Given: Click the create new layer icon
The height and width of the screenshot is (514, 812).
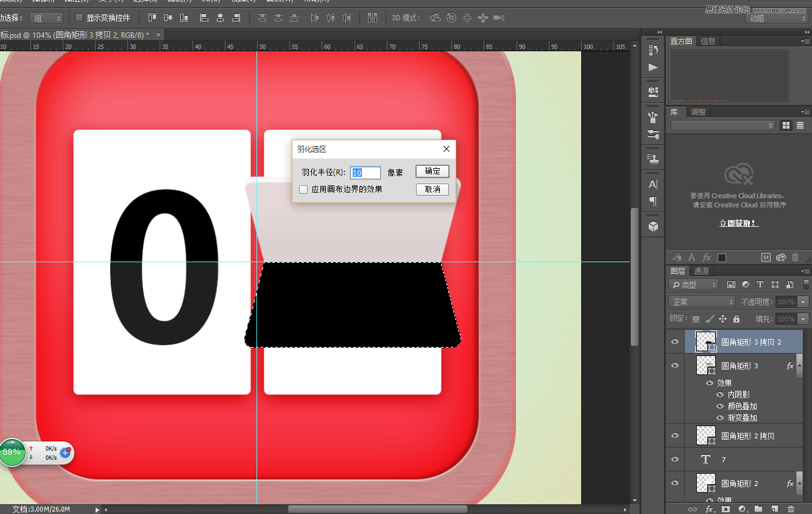Looking at the screenshot, I should [x=774, y=509].
